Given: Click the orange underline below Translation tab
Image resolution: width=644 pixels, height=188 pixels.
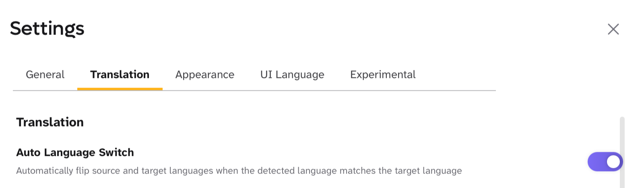Looking at the screenshot, I should (120, 89).
